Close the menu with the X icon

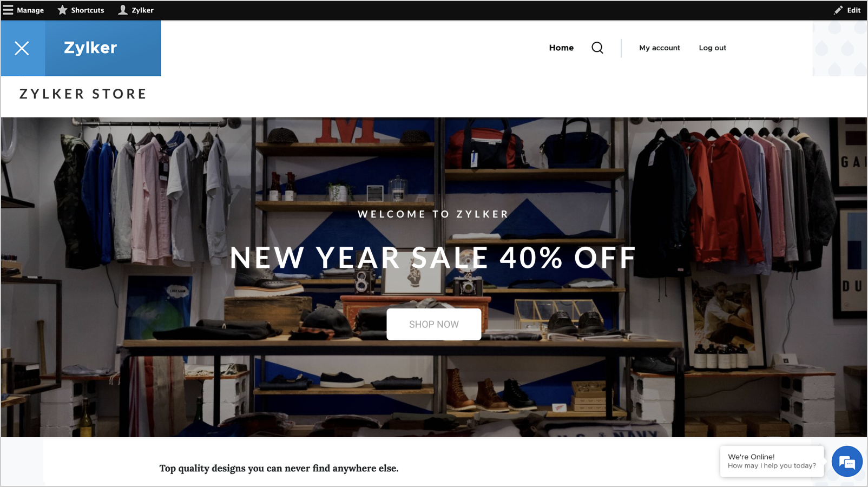tap(22, 48)
